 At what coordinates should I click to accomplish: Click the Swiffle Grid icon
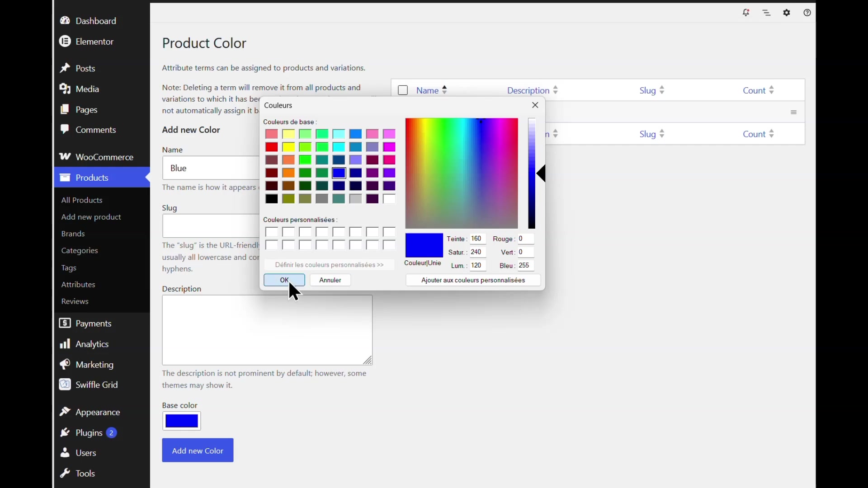tap(65, 385)
